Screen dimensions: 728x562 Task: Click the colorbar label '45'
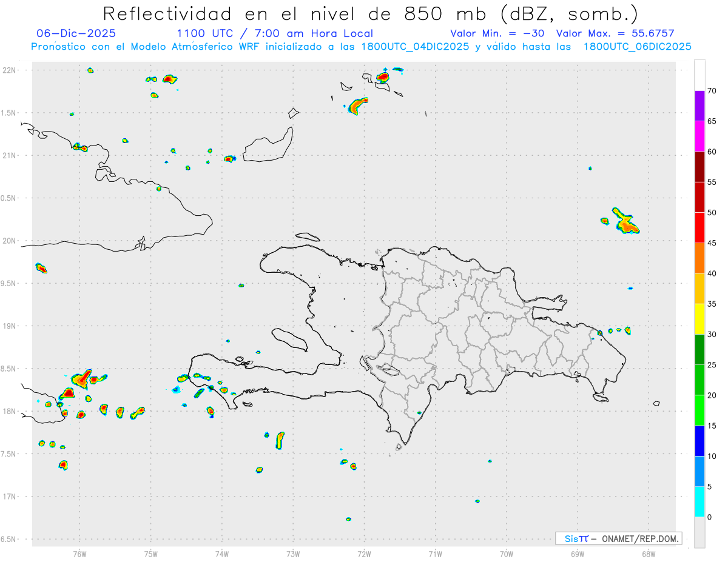click(x=712, y=243)
